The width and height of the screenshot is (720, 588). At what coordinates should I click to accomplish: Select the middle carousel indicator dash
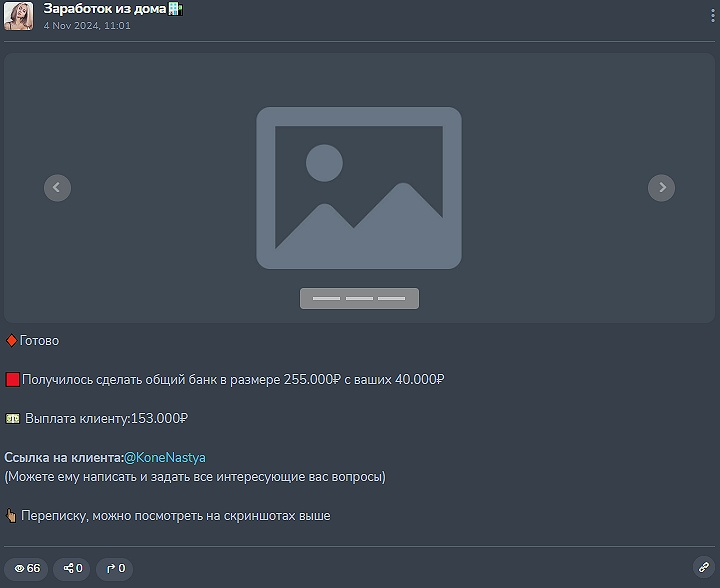coord(359,298)
